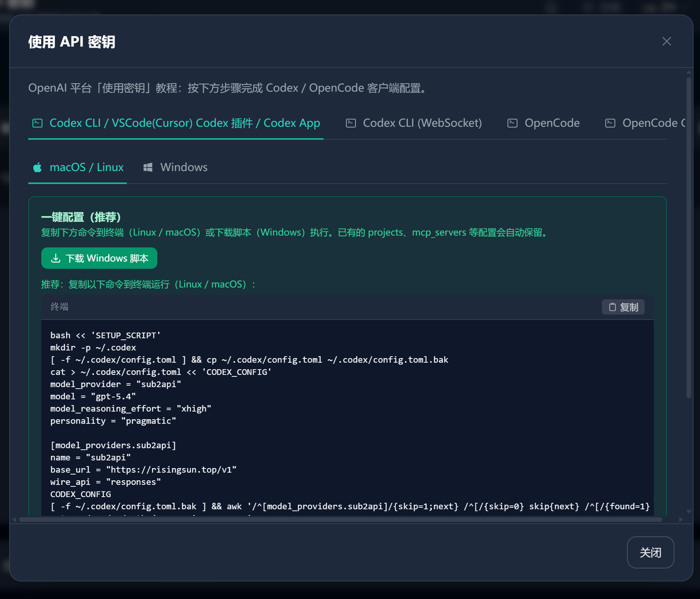This screenshot has height=599, width=700.
Task: Click the Apple logo icon for macOS / Linux
Action: point(37,167)
